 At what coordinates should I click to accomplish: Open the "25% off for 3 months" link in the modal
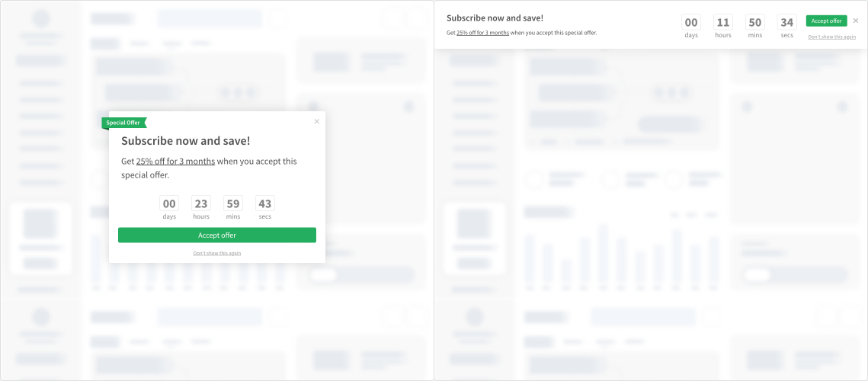pyautogui.click(x=175, y=162)
